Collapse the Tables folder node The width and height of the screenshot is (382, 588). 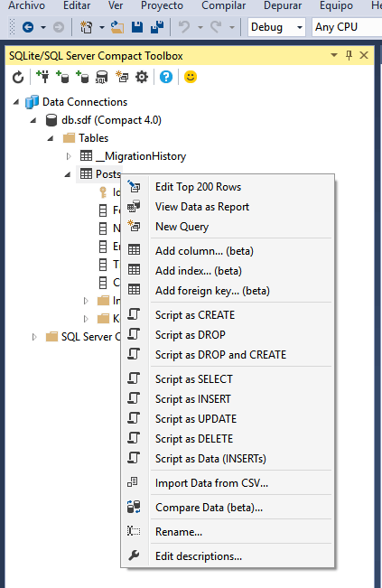[51, 138]
